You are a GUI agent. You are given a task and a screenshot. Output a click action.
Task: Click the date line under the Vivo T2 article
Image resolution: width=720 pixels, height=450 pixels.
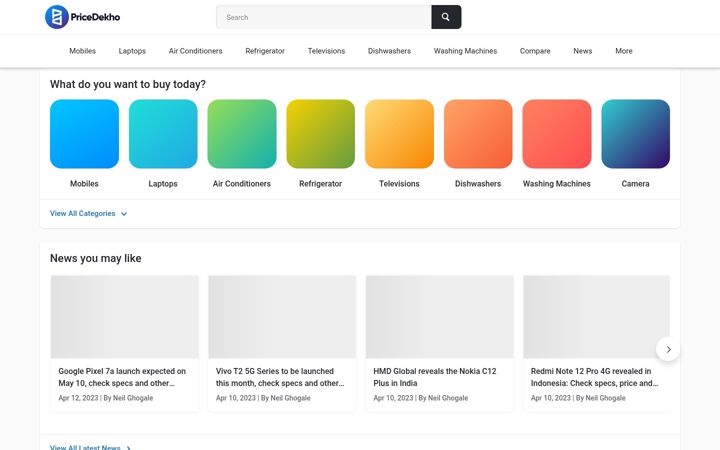pos(263,398)
